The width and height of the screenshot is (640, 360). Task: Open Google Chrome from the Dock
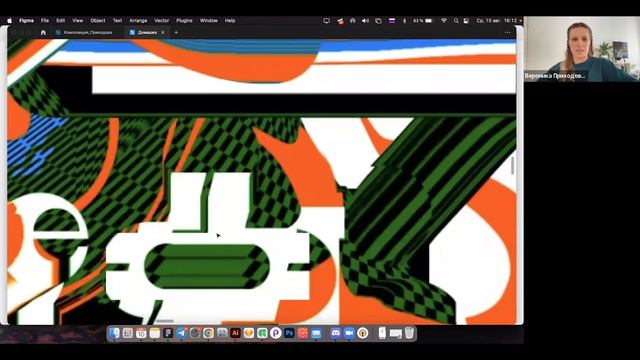point(209,333)
